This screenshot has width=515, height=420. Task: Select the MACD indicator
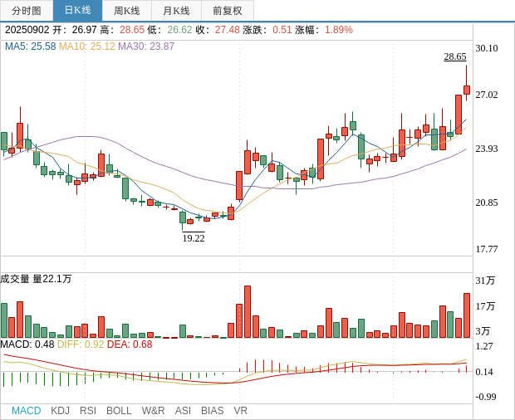click(27, 411)
